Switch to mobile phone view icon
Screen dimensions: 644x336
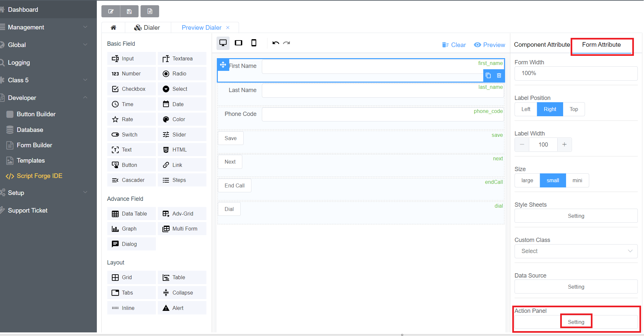point(254,43)
